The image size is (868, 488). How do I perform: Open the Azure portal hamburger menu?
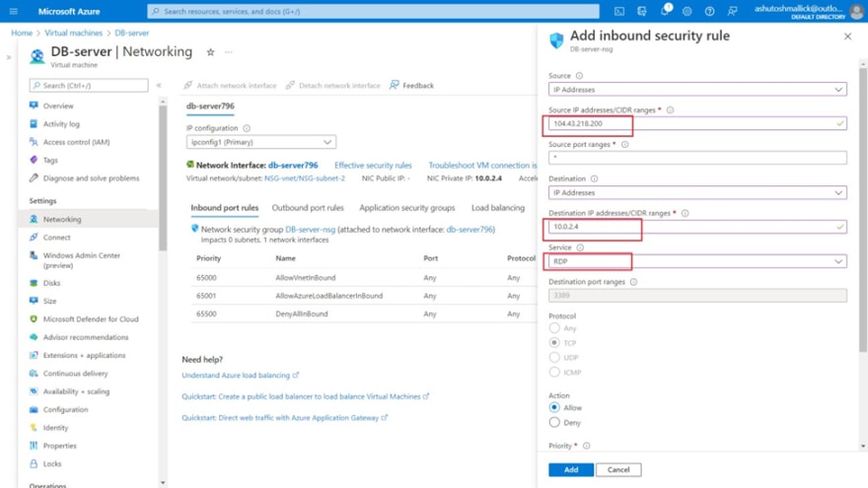click(x=14, y=11)
